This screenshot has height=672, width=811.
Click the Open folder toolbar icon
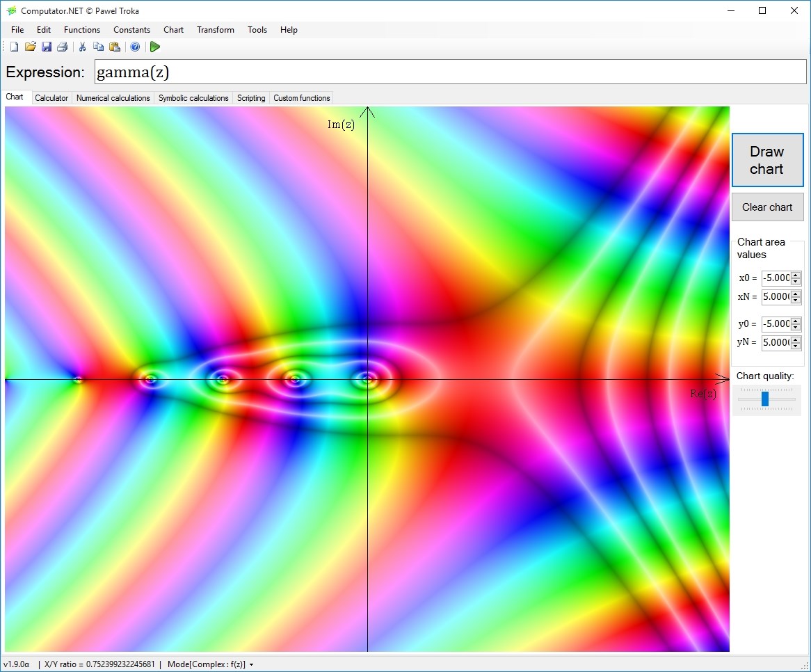click(31, 47)
